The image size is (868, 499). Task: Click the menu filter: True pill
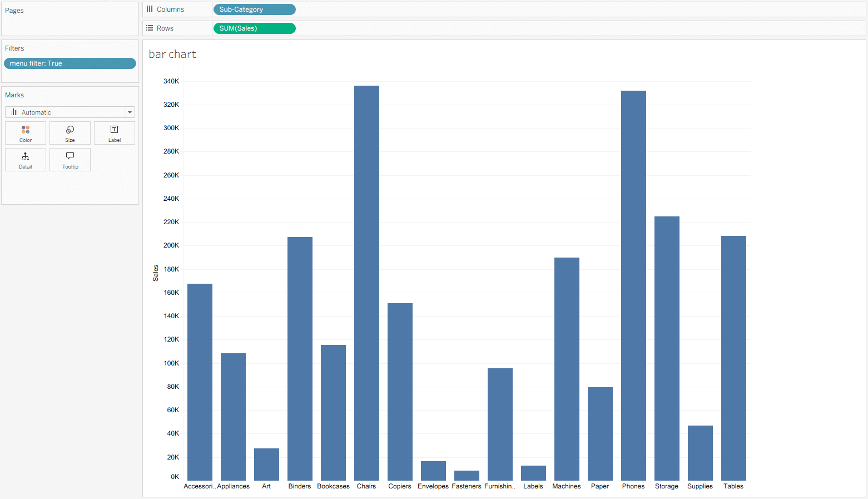click(x=70, y=63)
